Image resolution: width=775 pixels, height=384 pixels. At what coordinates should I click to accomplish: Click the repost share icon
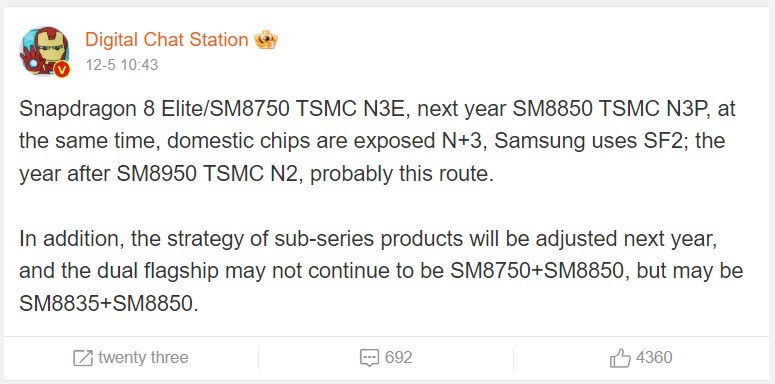click(x=83, y=358)
